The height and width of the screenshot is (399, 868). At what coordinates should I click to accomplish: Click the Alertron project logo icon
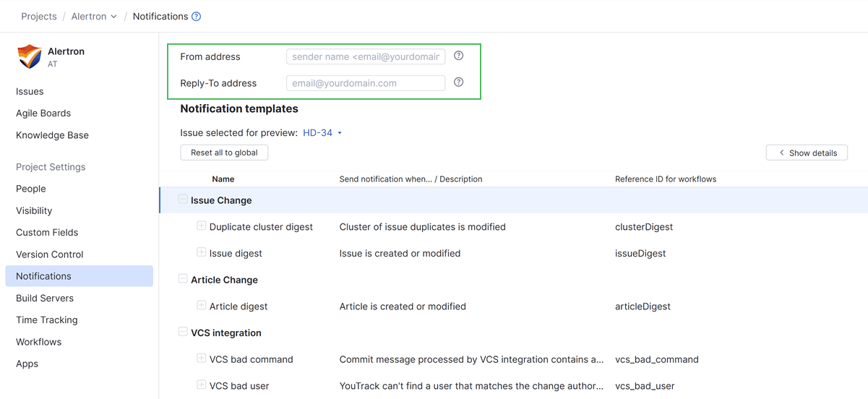pyautogui.click(x=30, y=56)
